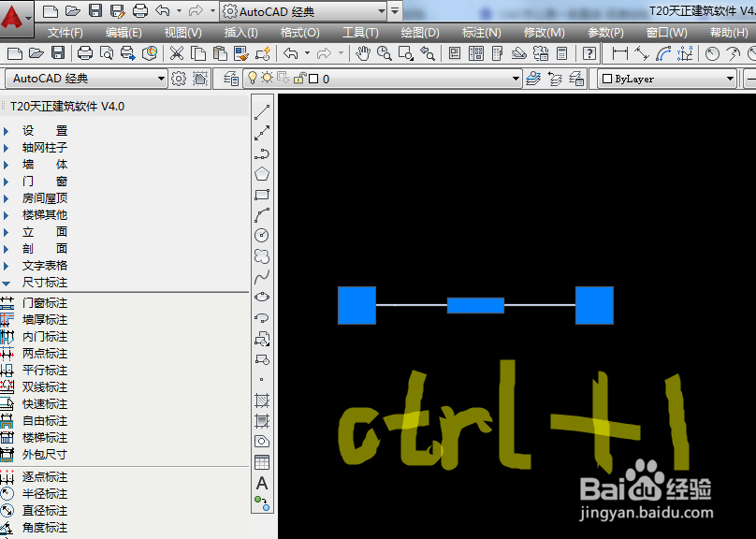The width and height of the screenshot is (756, 539).
Task: Click the Zoom realtime magnifier icon
Action: tap(385, 53)
